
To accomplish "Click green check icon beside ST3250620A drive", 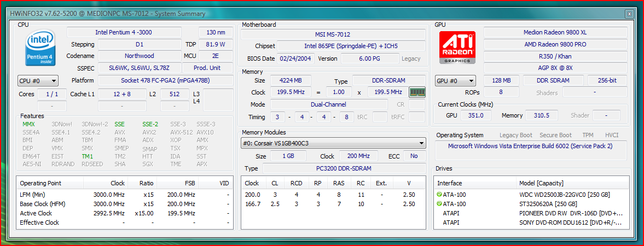I will pyautogui.click(x=439, y=204).
